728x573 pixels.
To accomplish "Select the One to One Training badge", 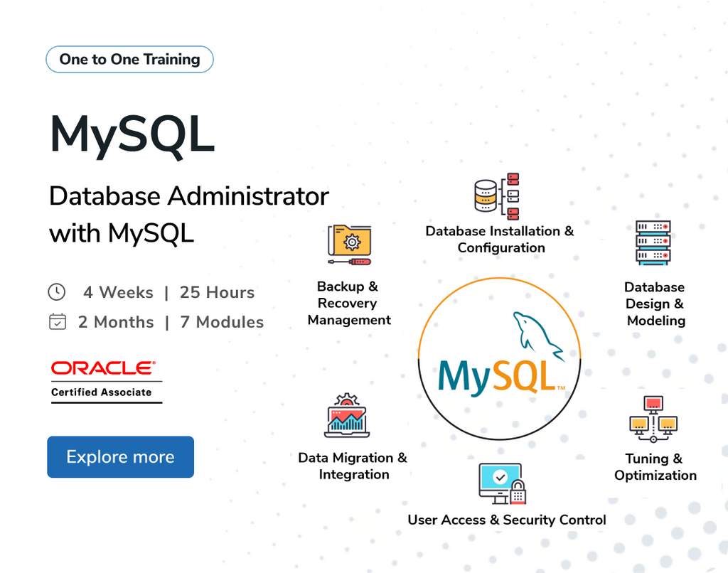I will pos(129,59).
